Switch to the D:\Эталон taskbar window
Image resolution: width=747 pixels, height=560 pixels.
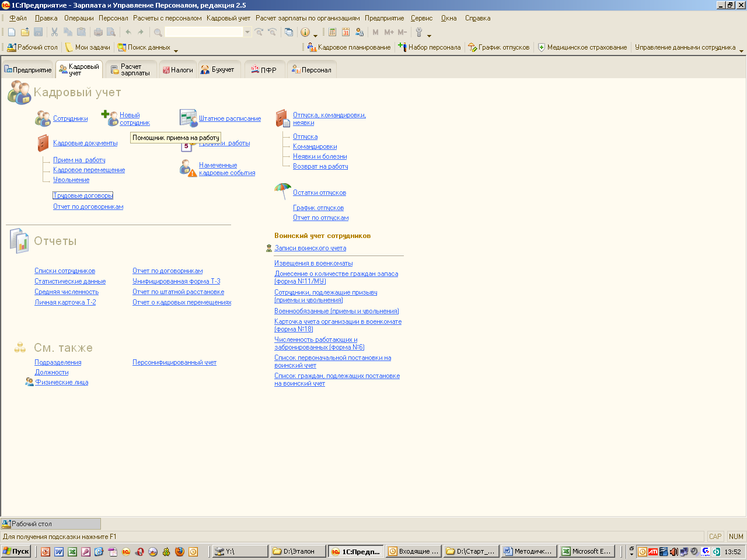point(298,551)
